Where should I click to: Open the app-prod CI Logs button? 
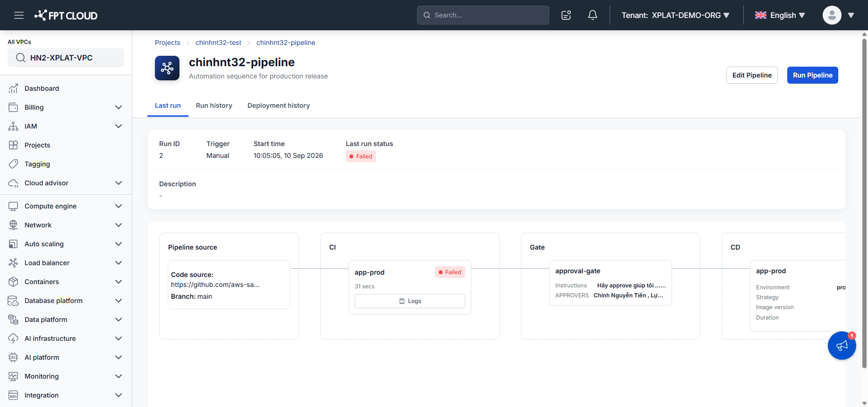click(410, 301)
